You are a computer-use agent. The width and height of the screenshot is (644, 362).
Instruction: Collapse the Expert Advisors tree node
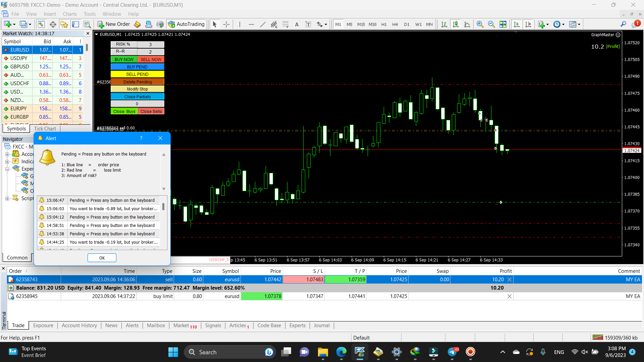pyautogui.click(x=7, y=169)
